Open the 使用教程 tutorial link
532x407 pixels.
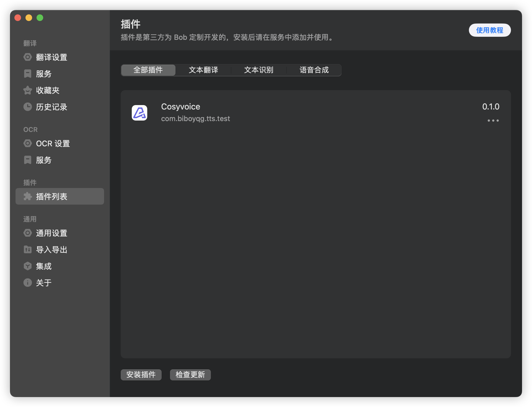[489, 30]
